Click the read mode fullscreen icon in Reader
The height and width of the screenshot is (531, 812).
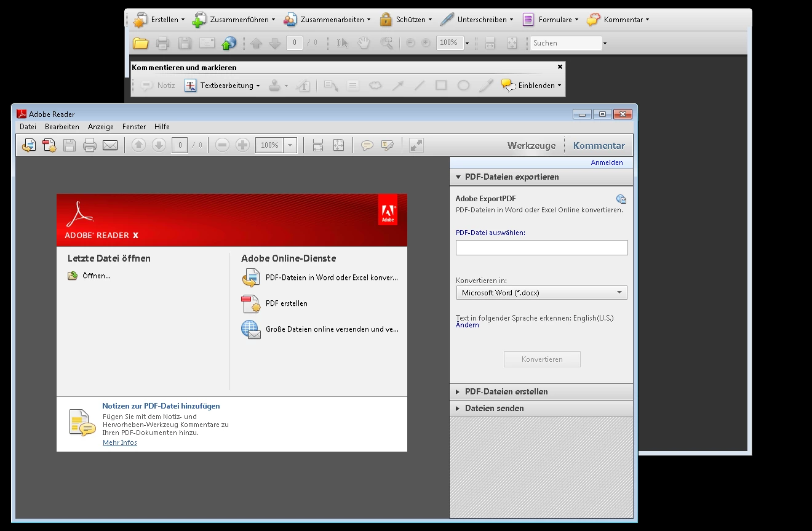(x=416, y=145)
